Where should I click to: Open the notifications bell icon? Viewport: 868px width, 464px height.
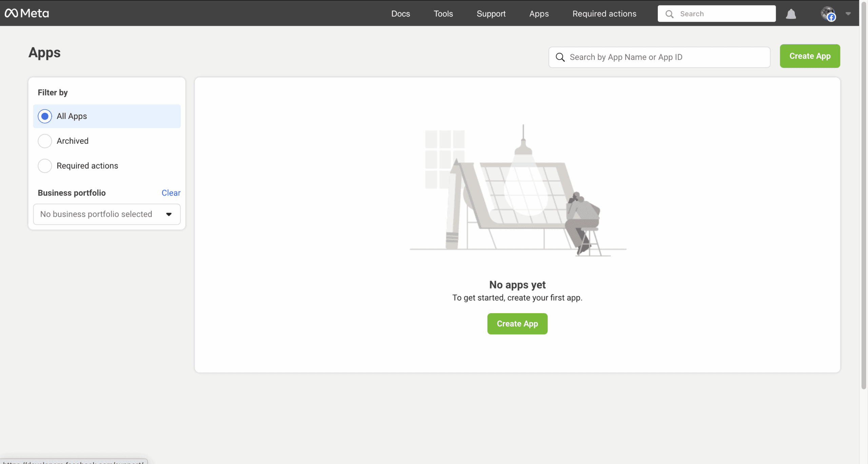point(791,14)
